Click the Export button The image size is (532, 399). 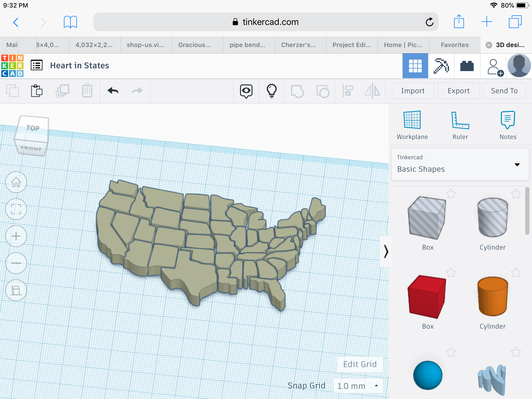pyautogui.click(x=458, y=91)
